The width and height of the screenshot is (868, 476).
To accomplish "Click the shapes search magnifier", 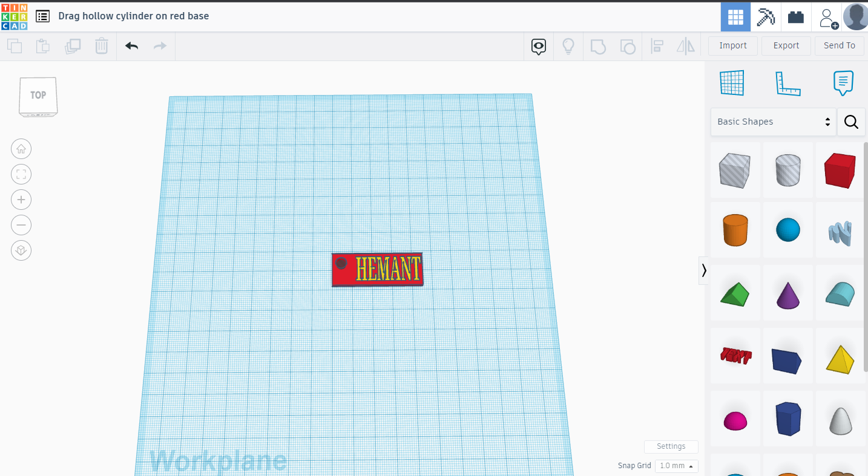I will coord(851,122).
